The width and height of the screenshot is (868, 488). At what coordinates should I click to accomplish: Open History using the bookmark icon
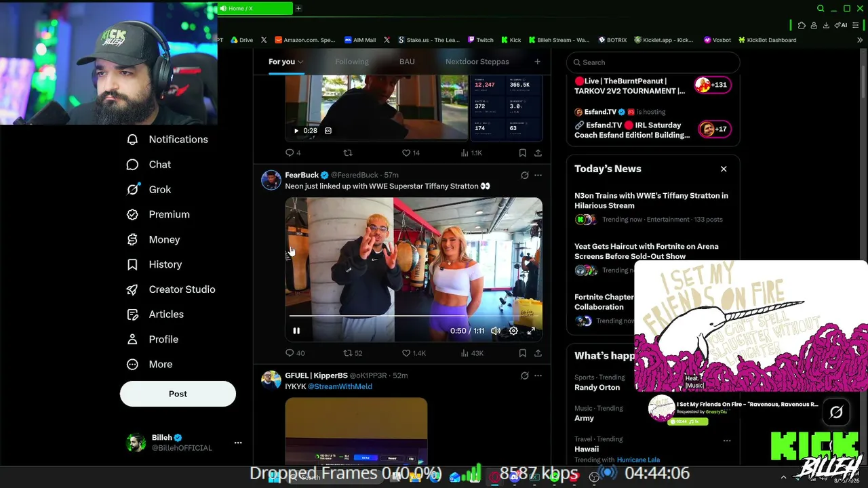pos(132,264)
